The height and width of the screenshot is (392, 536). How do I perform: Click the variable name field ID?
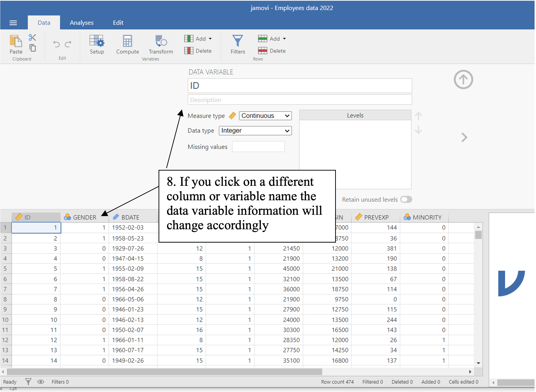tap(300, 86)
